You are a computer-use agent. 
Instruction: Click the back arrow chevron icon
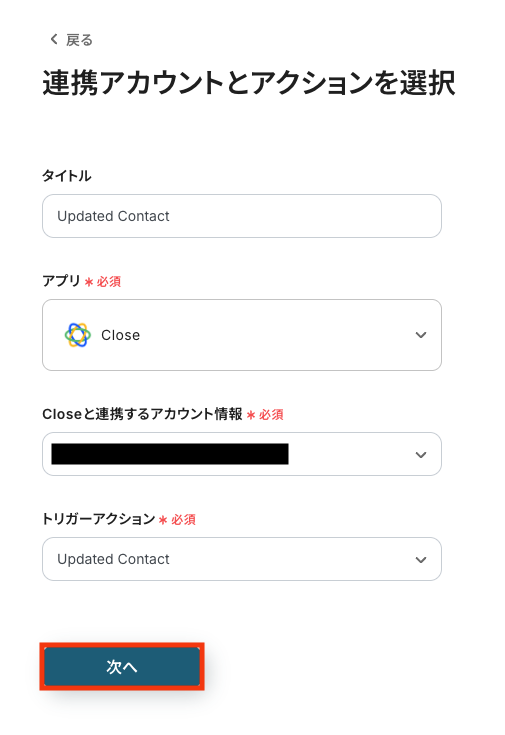(x=54, y=39)
